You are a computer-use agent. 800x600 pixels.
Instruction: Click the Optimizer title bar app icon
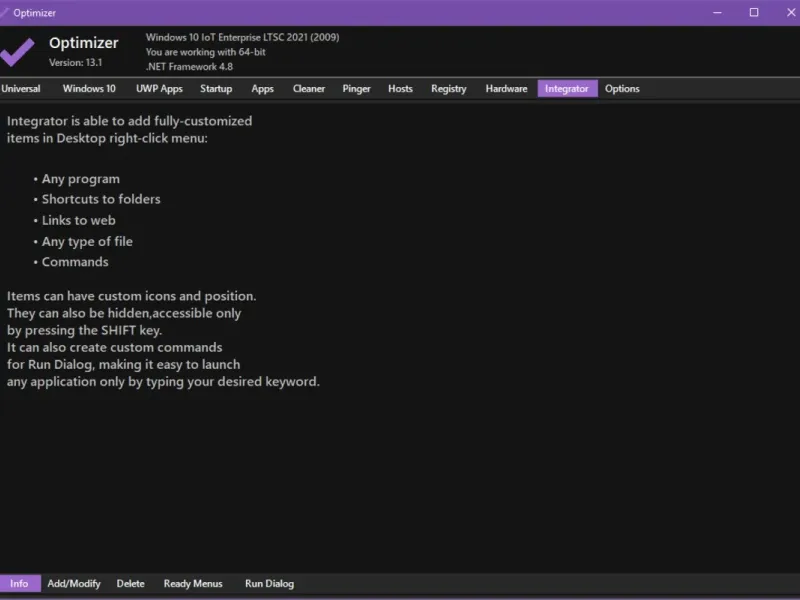(4, 13)
